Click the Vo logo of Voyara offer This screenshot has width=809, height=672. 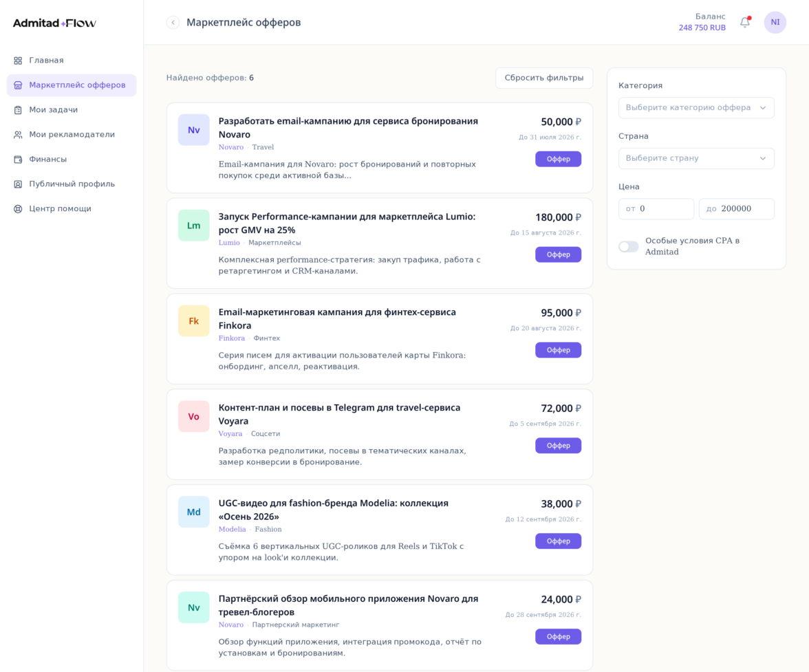click(194, 416)
